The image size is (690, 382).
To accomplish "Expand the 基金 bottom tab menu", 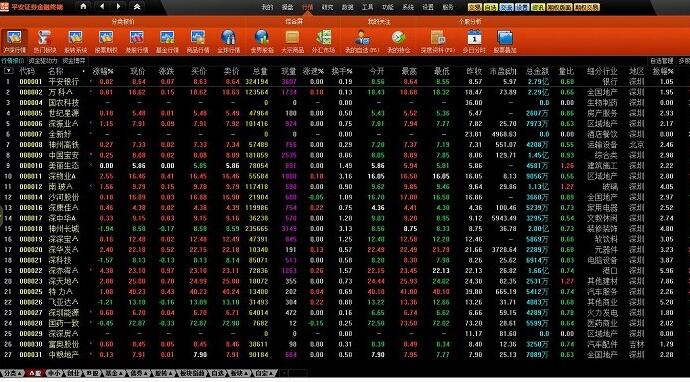I will [114, 373].
